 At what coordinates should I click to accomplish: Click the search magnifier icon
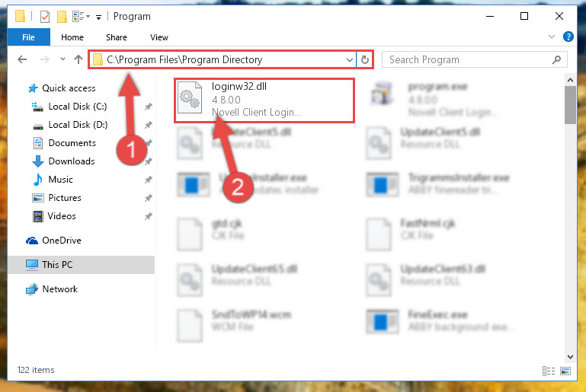pyautogui.click(x=556, y=59)
